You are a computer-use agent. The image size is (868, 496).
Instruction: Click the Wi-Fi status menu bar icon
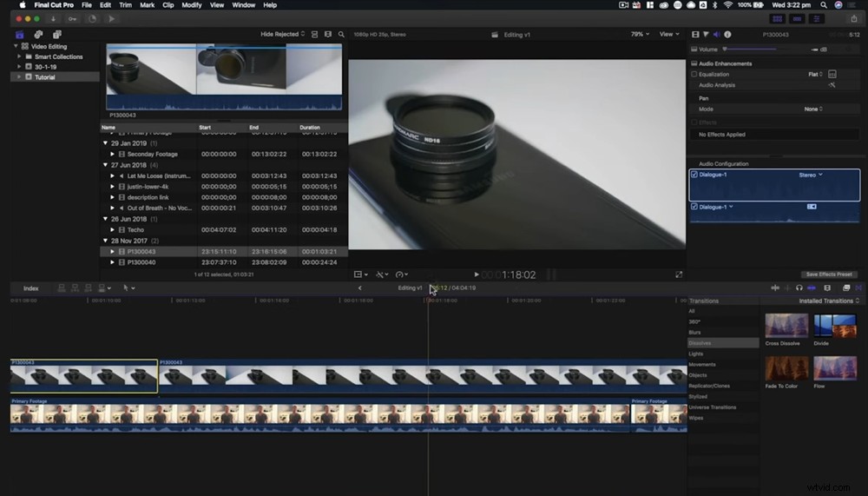click(728, 5)
